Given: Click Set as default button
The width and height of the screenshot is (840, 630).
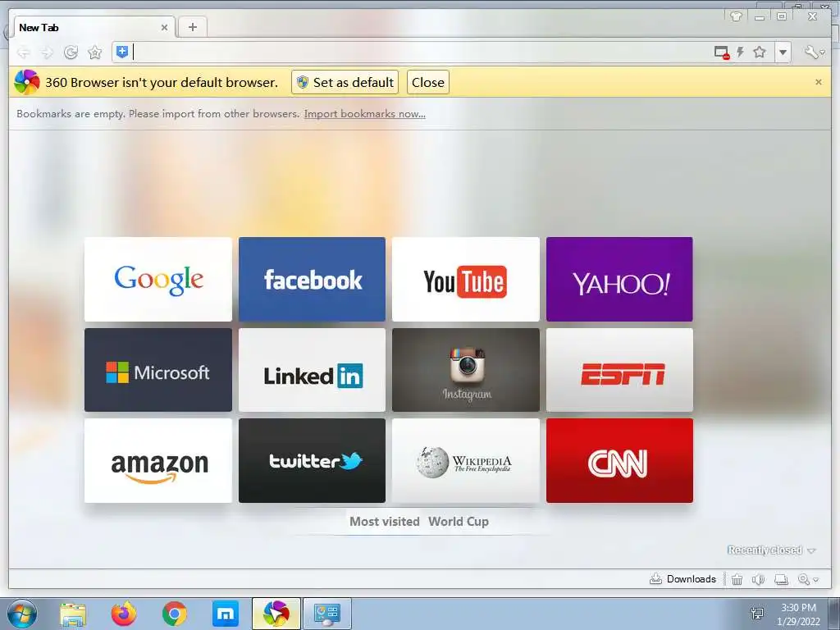Looking at the screenshot, I should [x=345, y=82].
